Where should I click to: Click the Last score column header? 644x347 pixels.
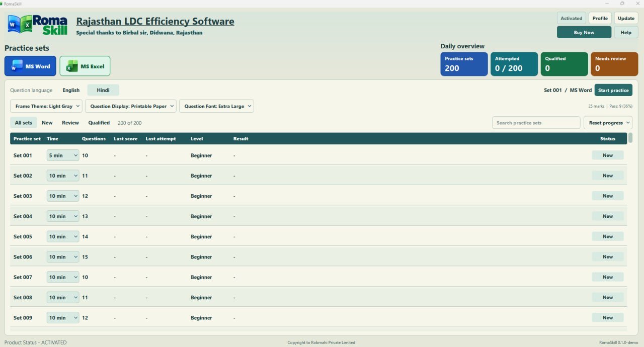pyautogui.click(x=125, y=139)
